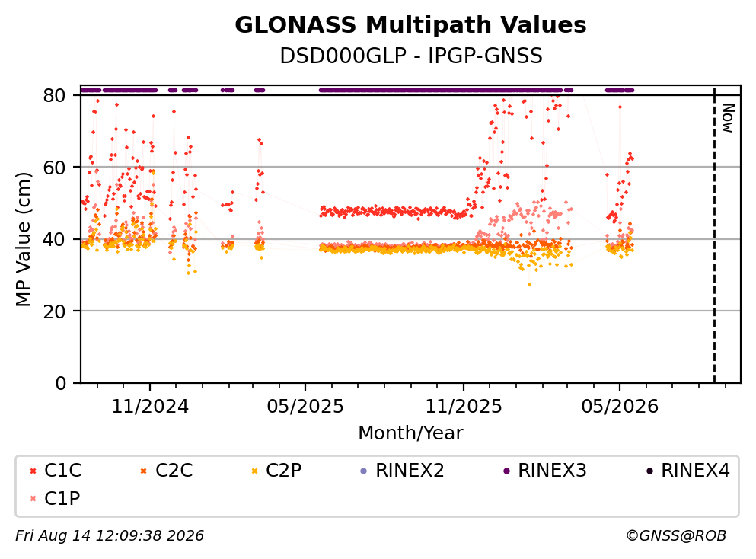Click the 05/2025 x-axis tick label
Image resolution: width=756 pixels, height=559 pixels.
pyautogui.click(x=305, y=407)
